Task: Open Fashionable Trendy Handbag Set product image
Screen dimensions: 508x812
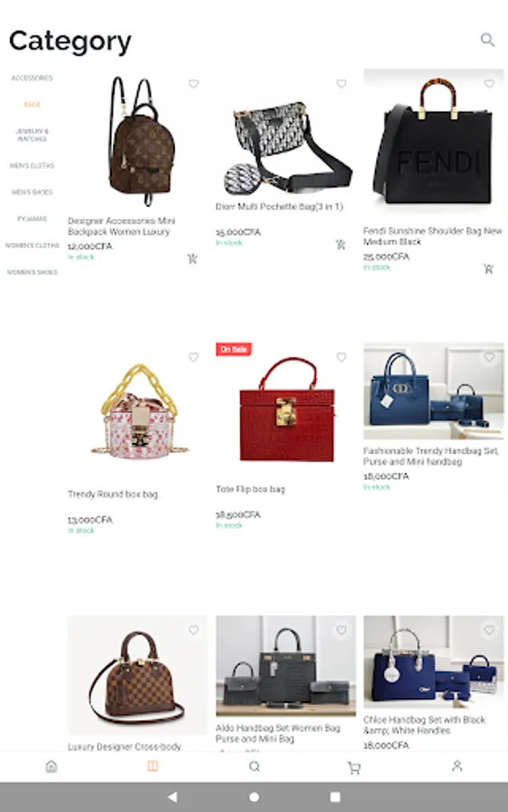Action: click(433, 391)
